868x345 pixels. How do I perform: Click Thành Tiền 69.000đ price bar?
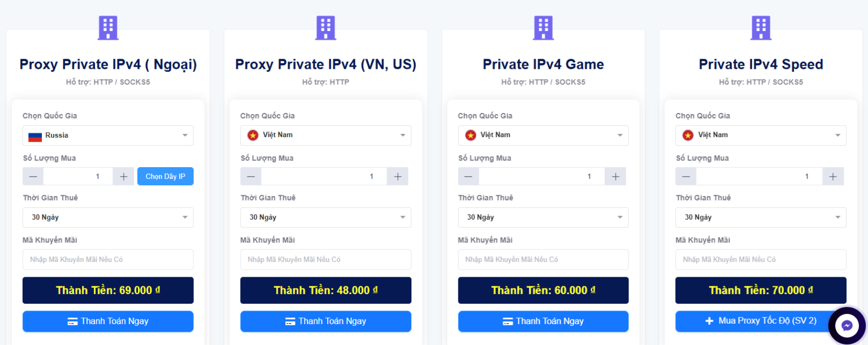click(108, 290)
